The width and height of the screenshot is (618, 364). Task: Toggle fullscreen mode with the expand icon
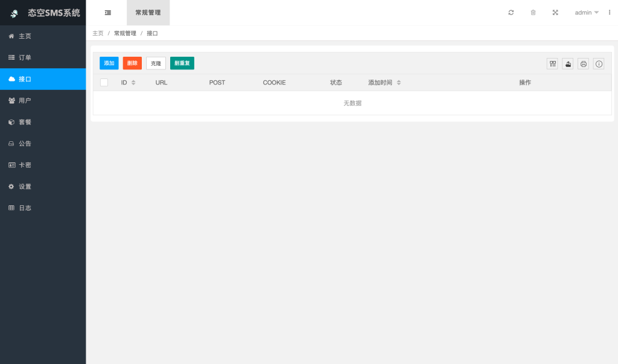point(555,13)
